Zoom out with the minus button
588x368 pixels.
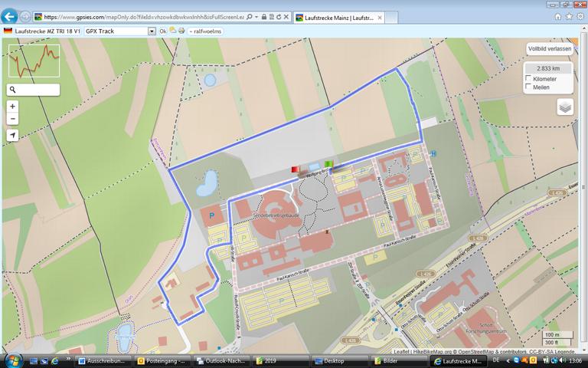coord(12,119)
